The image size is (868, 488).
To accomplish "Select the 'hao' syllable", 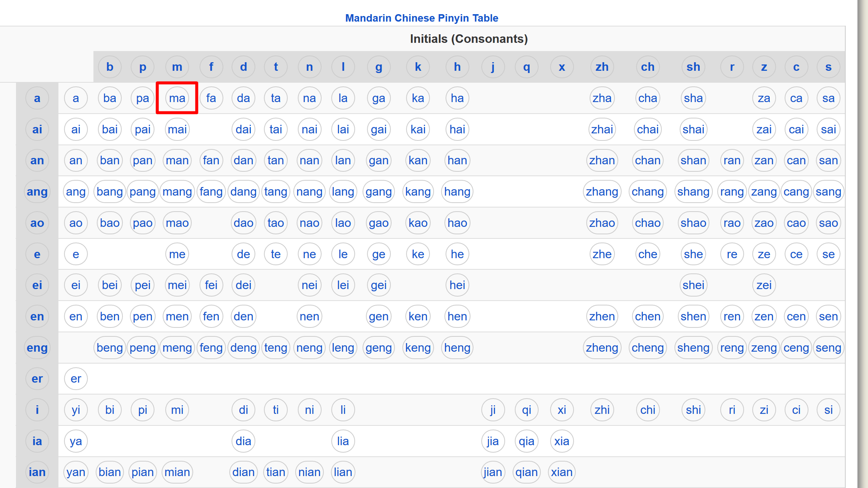I will pos(457,223).
